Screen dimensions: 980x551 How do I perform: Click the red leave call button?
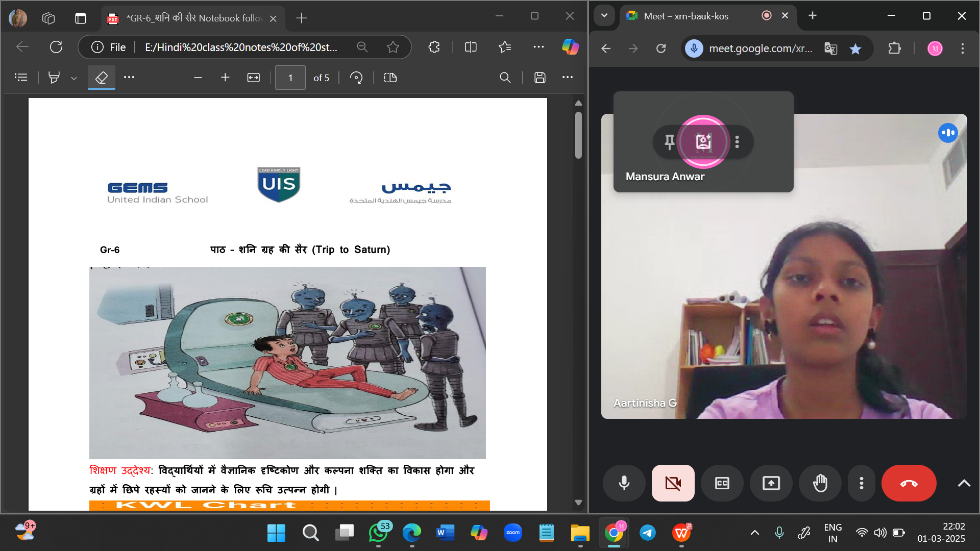pos(909,483)
